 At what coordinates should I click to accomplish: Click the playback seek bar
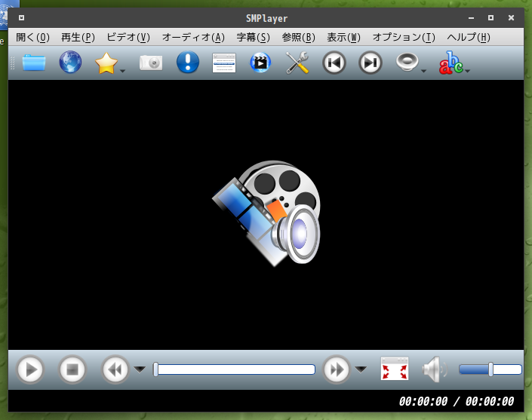click(x=234, y=369)
